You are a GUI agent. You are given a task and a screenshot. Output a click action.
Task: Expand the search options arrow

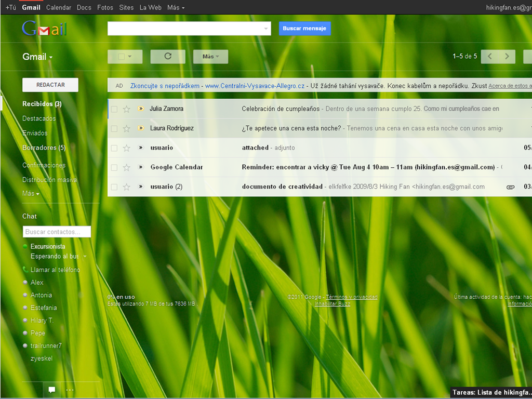[266, 29]
